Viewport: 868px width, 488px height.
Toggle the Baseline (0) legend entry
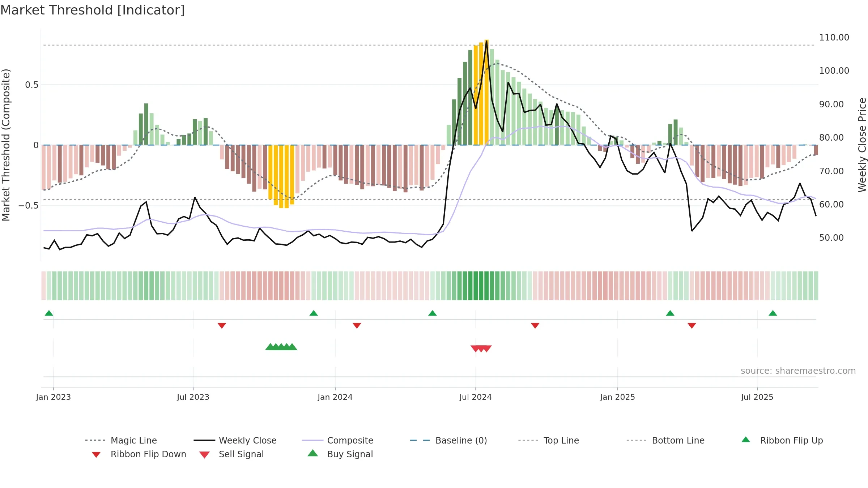click(x=448, y=440)
